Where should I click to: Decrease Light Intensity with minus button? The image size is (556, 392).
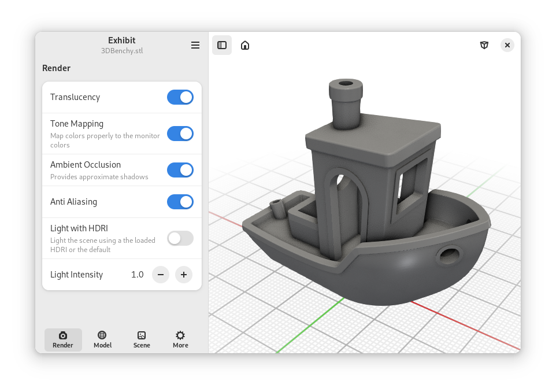161,275
